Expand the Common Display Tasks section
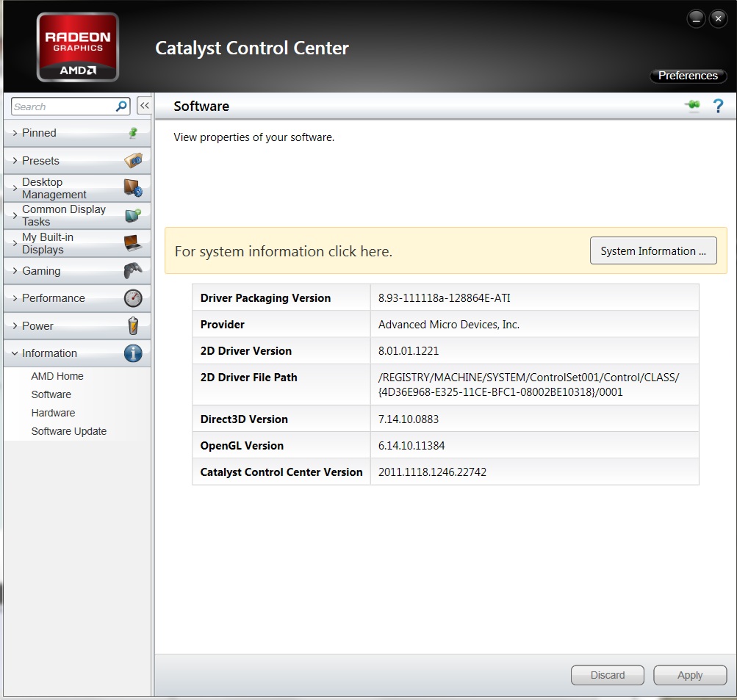Image resolution: width=737 pixels, height=700 pixels. [77, 215]
